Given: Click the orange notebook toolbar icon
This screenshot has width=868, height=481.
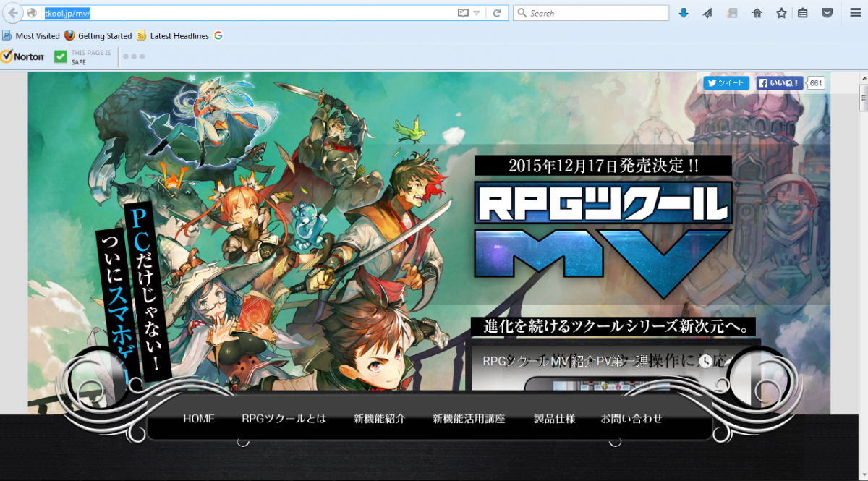Looking at the screenshot, I should (732, 13).
